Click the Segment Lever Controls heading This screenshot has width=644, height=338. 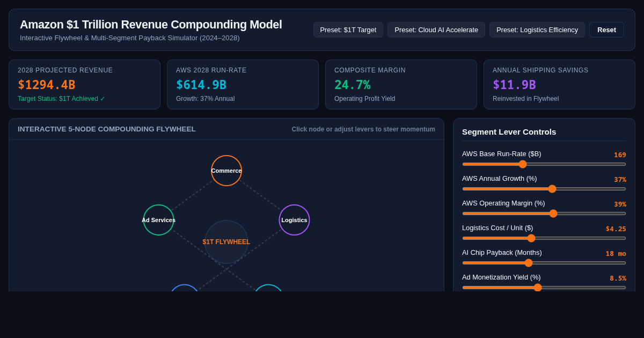tap(509, 132)
